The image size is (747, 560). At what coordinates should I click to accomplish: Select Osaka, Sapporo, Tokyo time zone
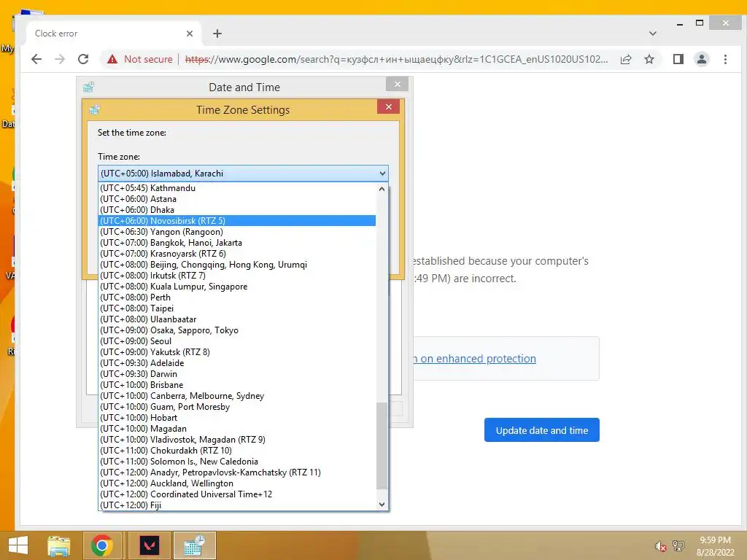[x=237, y=330]
